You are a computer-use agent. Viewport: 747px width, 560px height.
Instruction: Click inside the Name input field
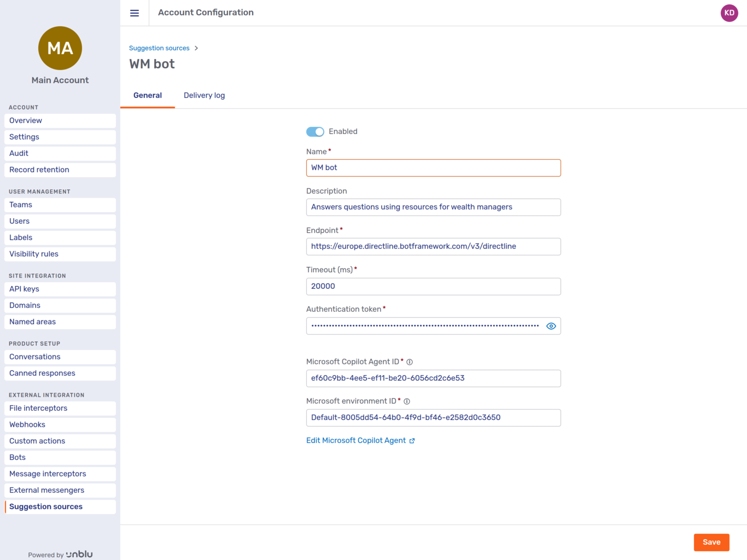click(x=433, y=167)
